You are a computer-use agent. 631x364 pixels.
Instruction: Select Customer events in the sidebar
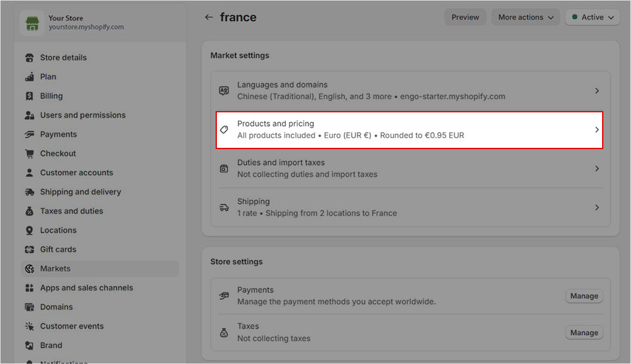(x=100, y=326)
